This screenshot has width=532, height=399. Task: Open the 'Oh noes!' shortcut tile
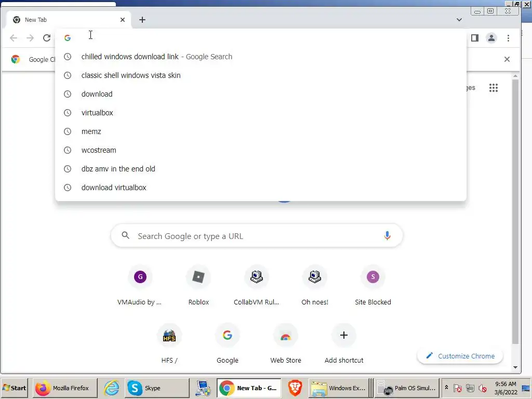point(315,286)
